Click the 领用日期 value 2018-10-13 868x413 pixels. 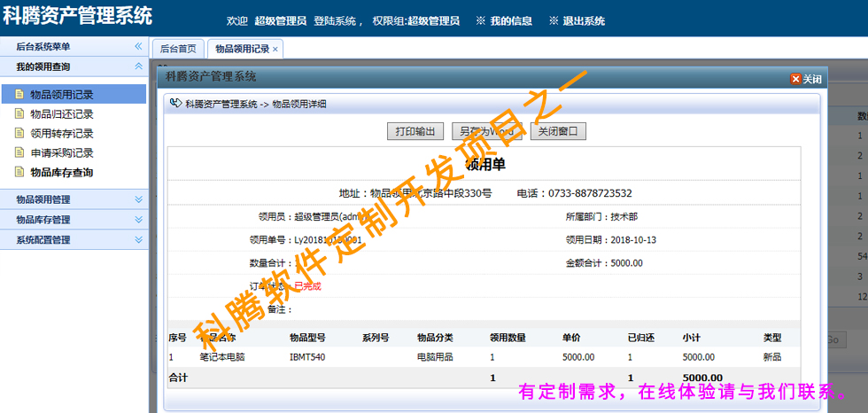point(633,240)
